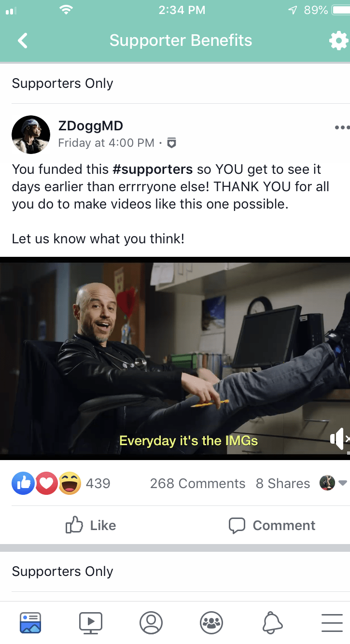
Task: Tap the Comment button
Action: (x=272, y=525)
